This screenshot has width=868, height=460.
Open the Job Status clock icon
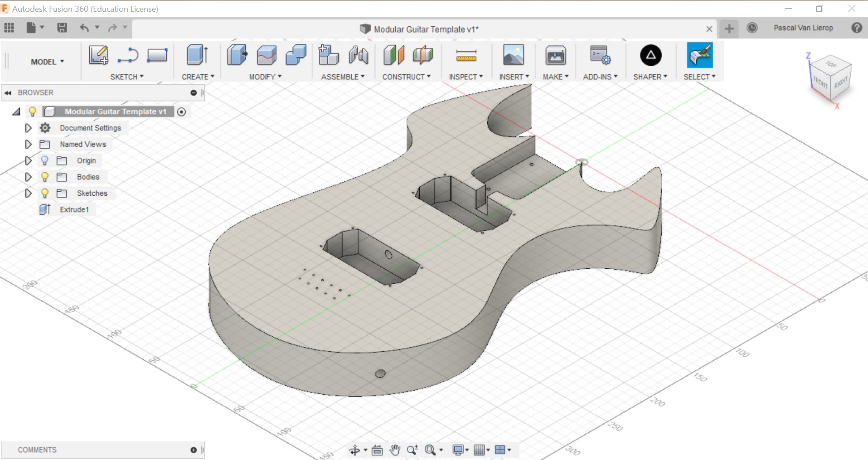752,28
